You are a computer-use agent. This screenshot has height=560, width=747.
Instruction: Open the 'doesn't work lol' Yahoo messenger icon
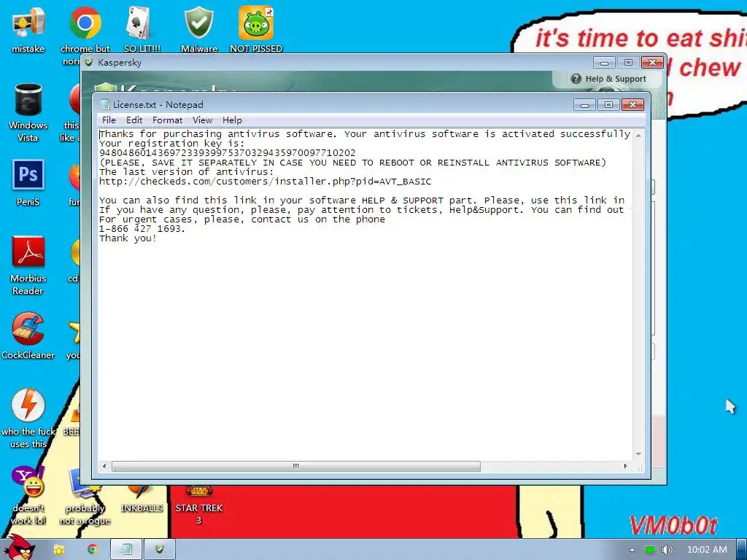(28, 495)
